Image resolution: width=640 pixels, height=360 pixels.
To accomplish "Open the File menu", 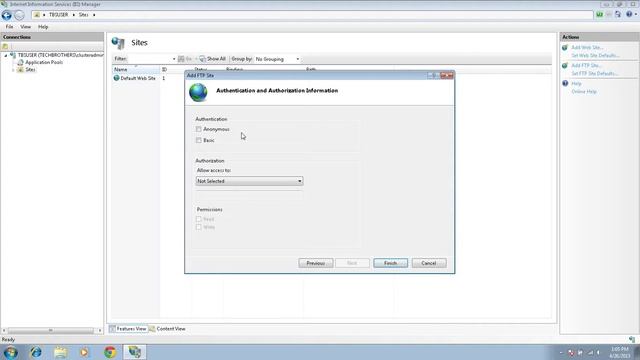I will [9, 27].
